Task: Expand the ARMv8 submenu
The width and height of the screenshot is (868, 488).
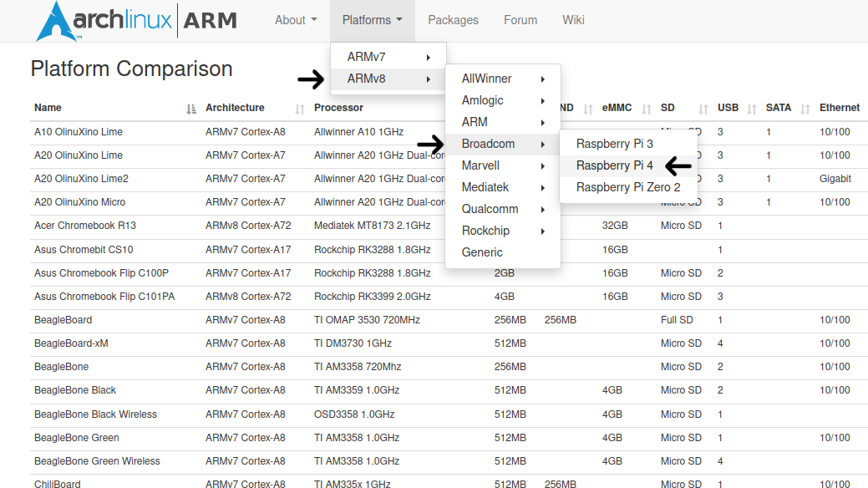Action: [x=388, y=79]
